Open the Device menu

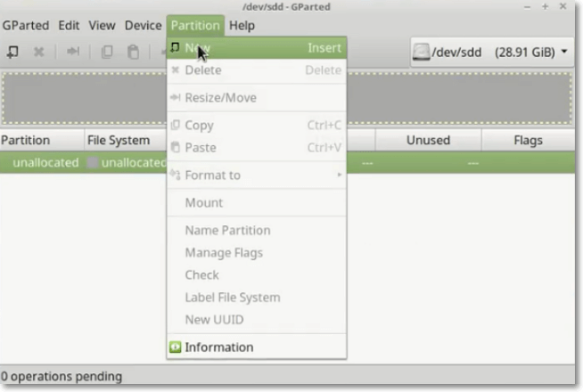(x=144, y=26)
